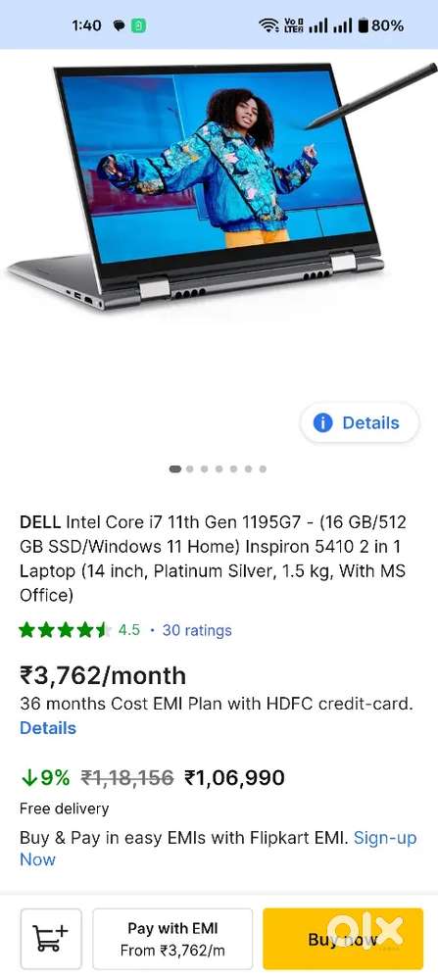Select last image carousel dot
The image size is (438, 980).
click(x=263, y=468)
